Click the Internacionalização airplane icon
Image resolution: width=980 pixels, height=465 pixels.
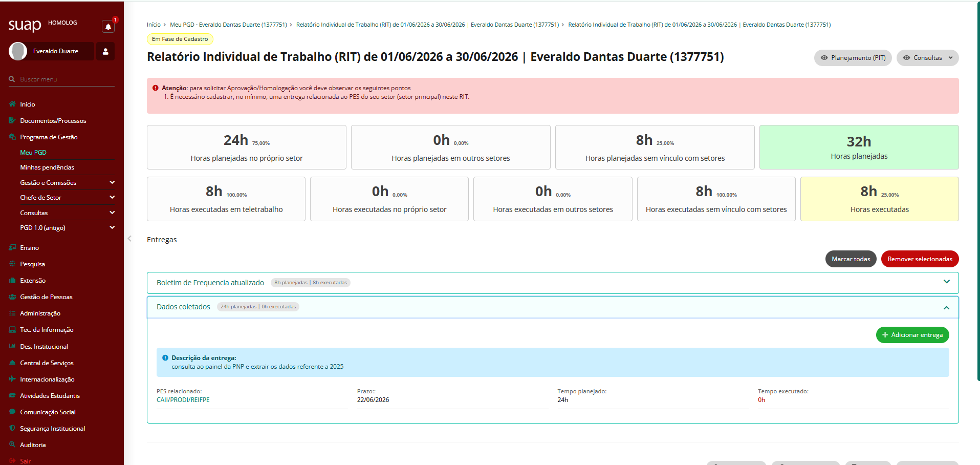12,379
